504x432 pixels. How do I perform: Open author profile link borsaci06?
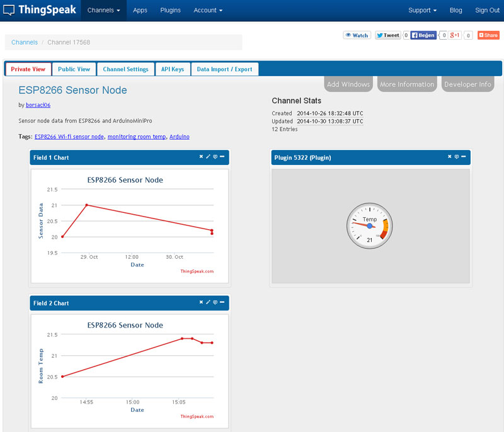tap(38, 105)
